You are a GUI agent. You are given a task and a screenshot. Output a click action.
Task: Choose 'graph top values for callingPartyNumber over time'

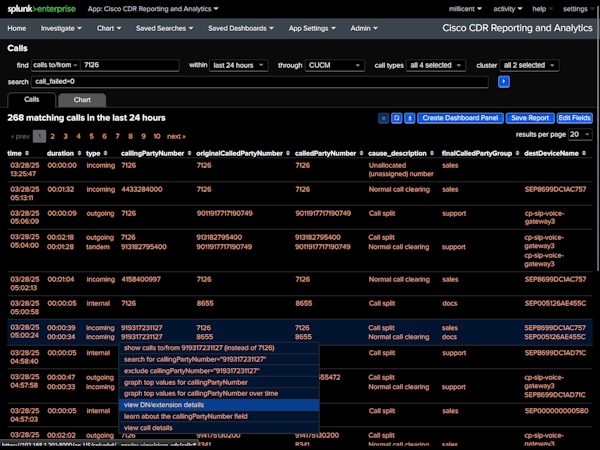(219, 393)
